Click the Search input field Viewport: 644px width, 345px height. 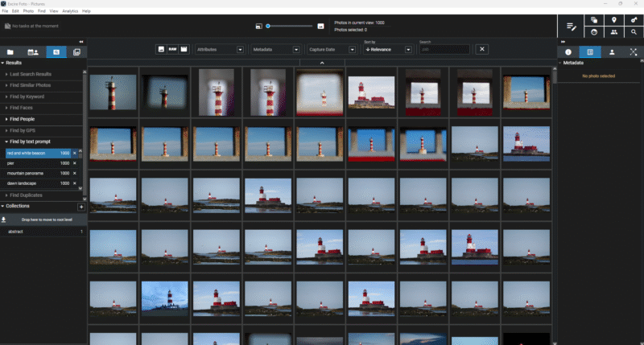pyautogui.click(x=444, y=49)
